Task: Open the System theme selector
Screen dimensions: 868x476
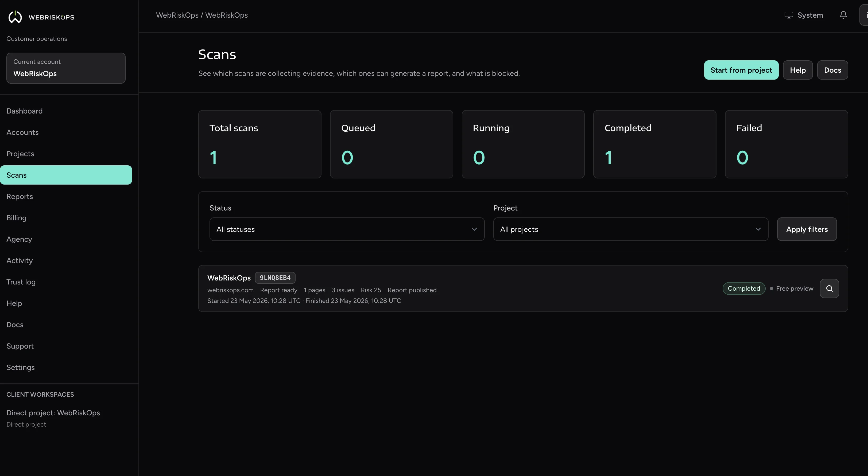Action: [x=803, y=15]
